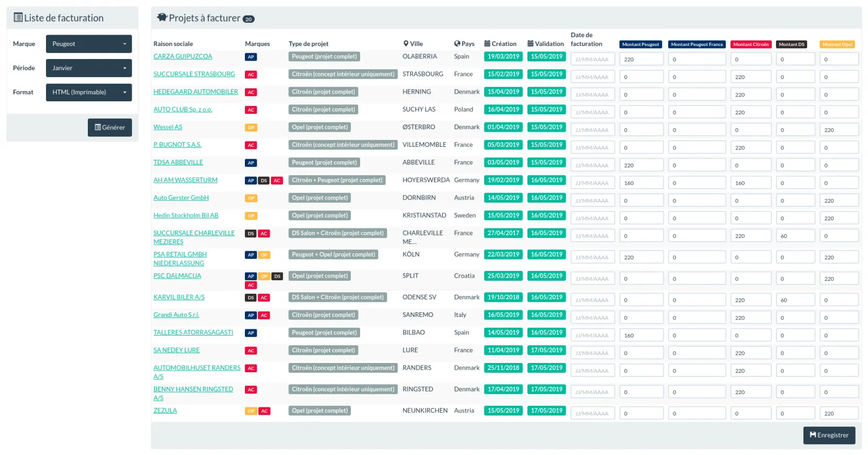
Task: Expand the Format dropdown HTML (Imprimable)
Action: [x=89, y=93]
